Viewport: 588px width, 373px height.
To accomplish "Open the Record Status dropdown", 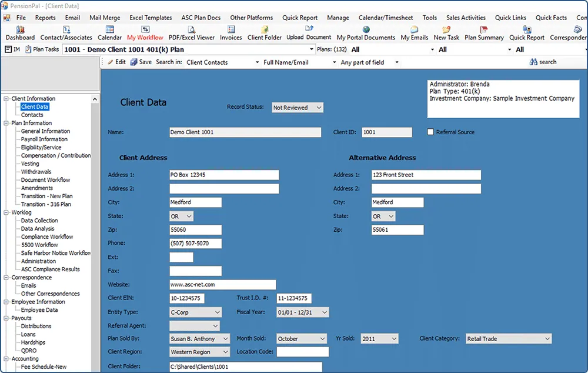I will click(x=298, y=108).
